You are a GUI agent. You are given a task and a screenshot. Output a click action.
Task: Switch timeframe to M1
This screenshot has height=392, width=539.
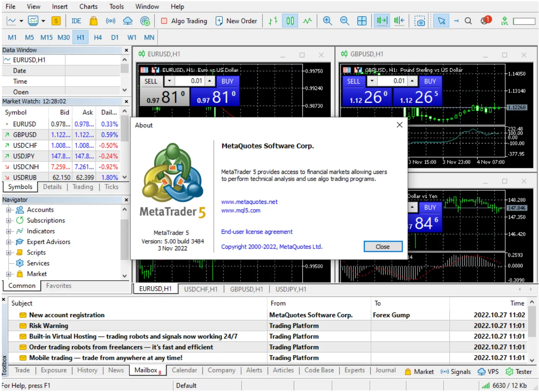pos(12,37)
